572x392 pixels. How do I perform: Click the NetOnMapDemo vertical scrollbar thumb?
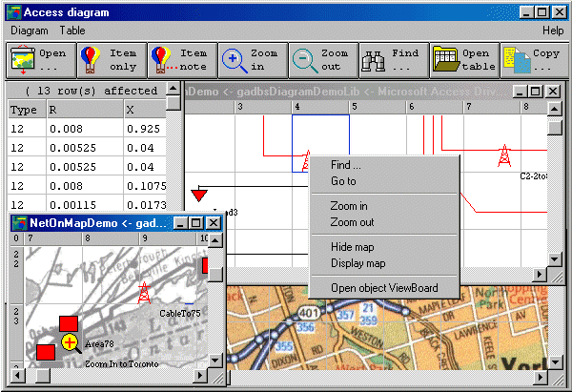[x=215, y=275]
